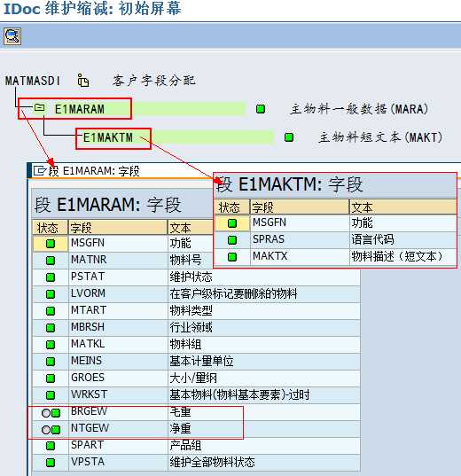Screen dimensions: 461x476
Task: Toggle status for MSGFN in E1MARAM table
Action: (51, 244)
